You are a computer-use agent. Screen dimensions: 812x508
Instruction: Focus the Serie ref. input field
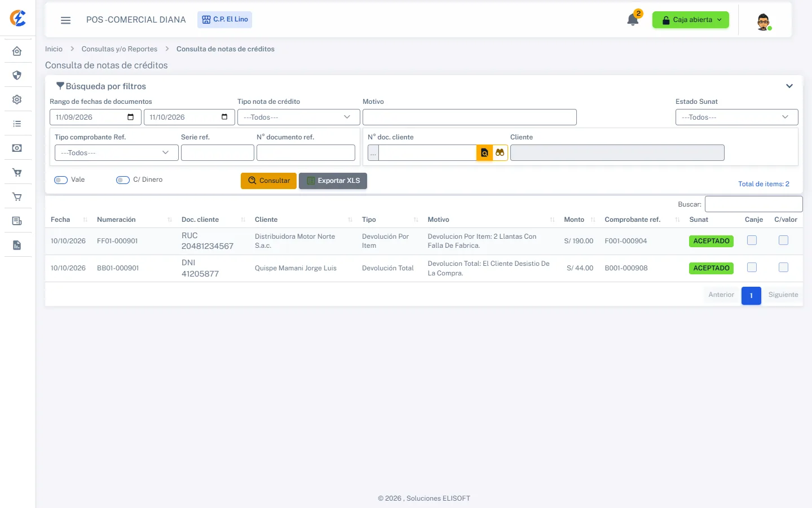217,153
